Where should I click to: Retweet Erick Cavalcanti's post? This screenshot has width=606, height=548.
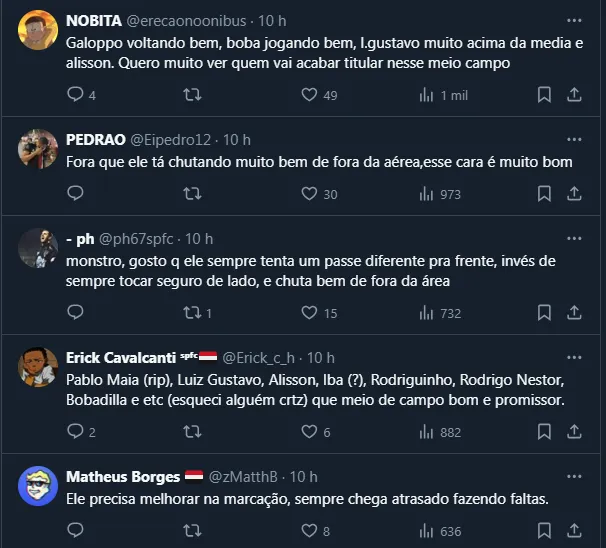tap(194, 432)
